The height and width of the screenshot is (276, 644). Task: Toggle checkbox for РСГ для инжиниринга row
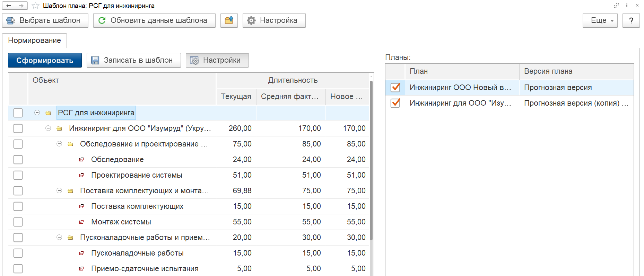pos(18,113)
